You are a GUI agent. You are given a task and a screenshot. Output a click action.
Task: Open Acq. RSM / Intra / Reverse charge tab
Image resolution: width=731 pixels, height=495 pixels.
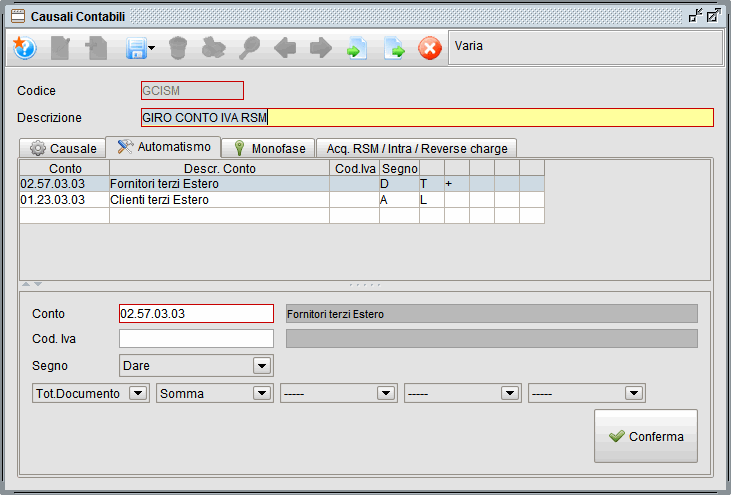(x=416, y=148)
